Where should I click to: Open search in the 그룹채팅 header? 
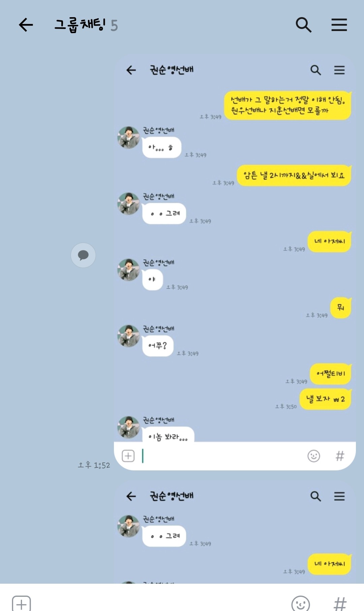pos(303,25)
